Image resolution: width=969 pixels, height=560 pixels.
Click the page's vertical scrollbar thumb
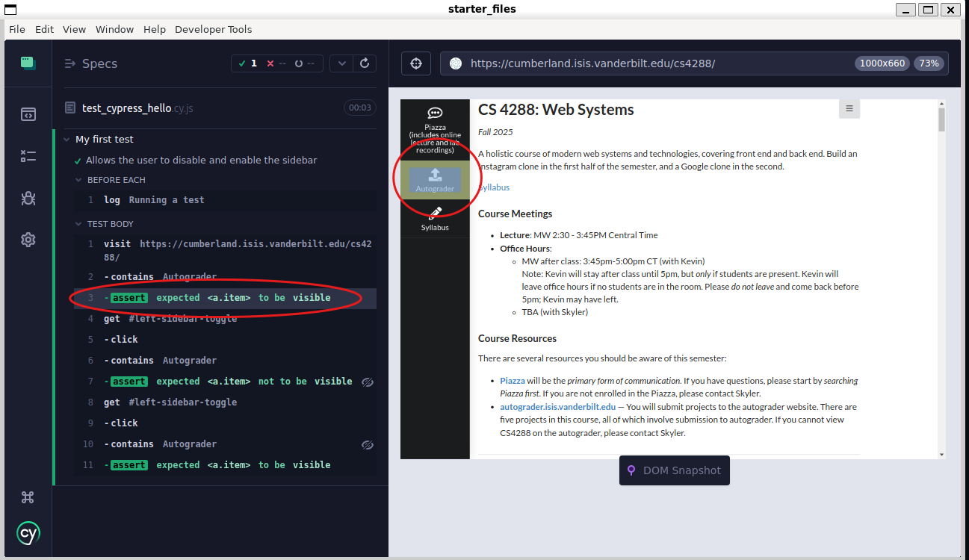[941, 119]
